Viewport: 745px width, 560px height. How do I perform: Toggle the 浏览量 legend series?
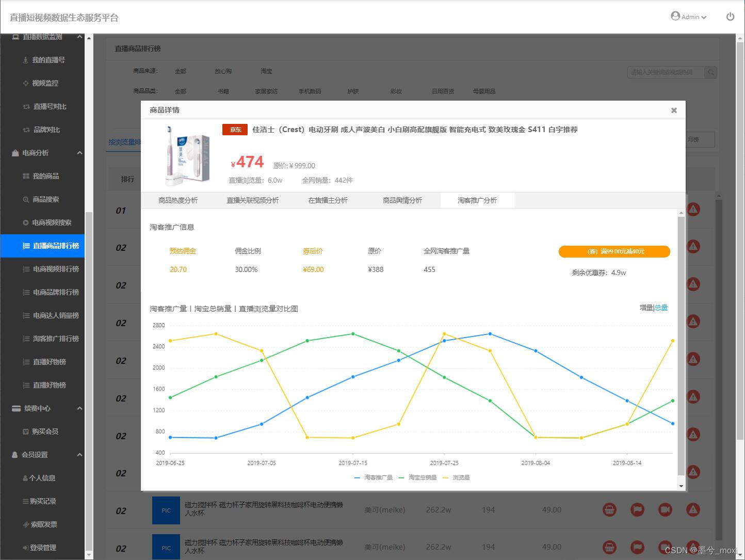pyautogui.click(x=457, y=477)
